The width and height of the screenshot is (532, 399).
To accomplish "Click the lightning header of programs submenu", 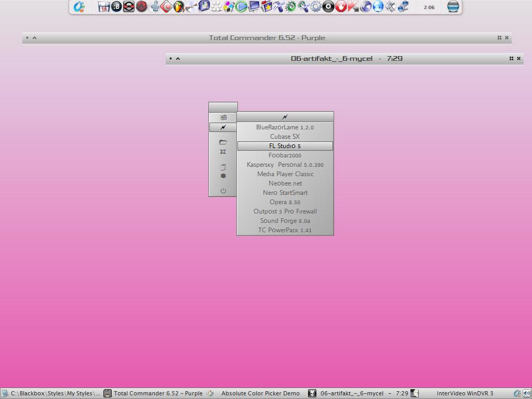I will tap(285, 117).
